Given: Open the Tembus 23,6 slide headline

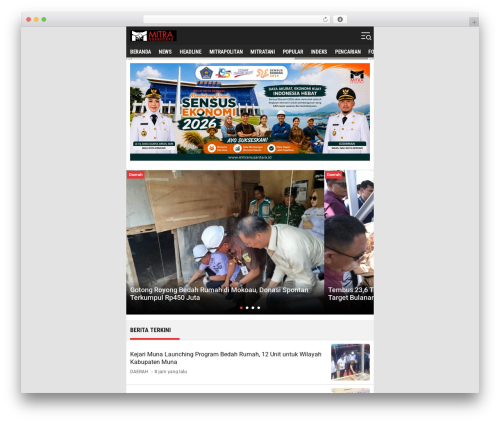Looking at the screenshot, I should coord(351,294).
